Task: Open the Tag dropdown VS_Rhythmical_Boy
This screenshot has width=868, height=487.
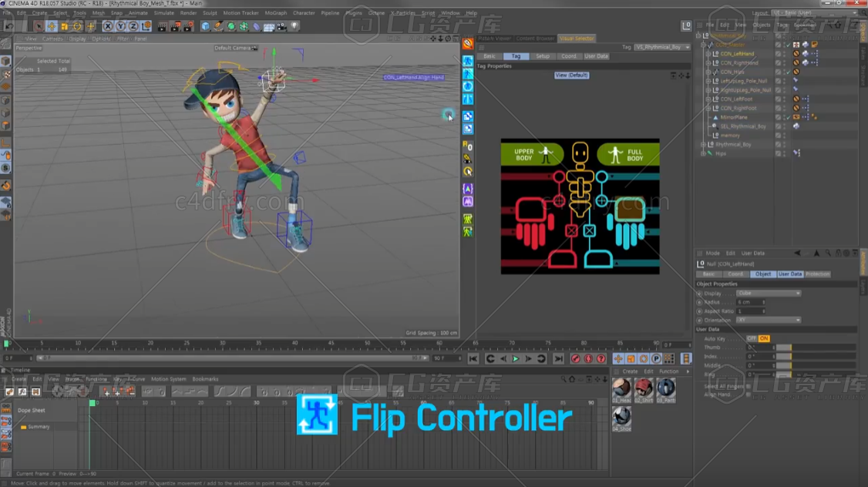Action: tap(662, 47)
